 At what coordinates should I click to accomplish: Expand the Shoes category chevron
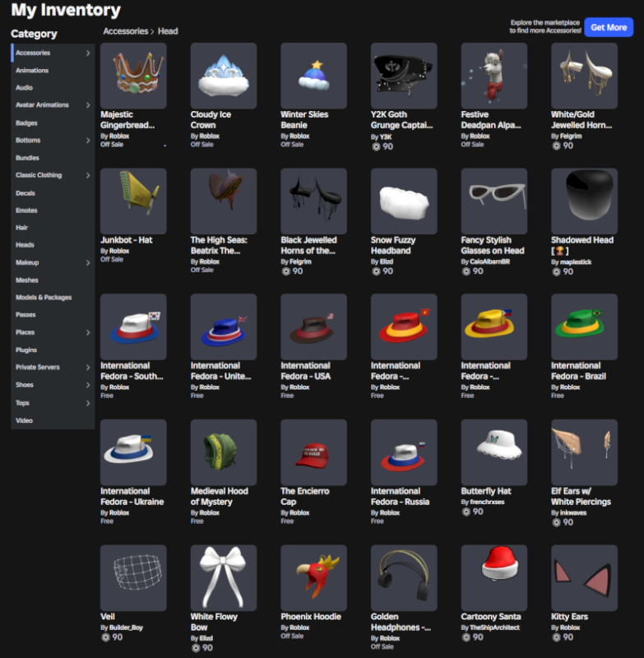(x=88, y=385)
